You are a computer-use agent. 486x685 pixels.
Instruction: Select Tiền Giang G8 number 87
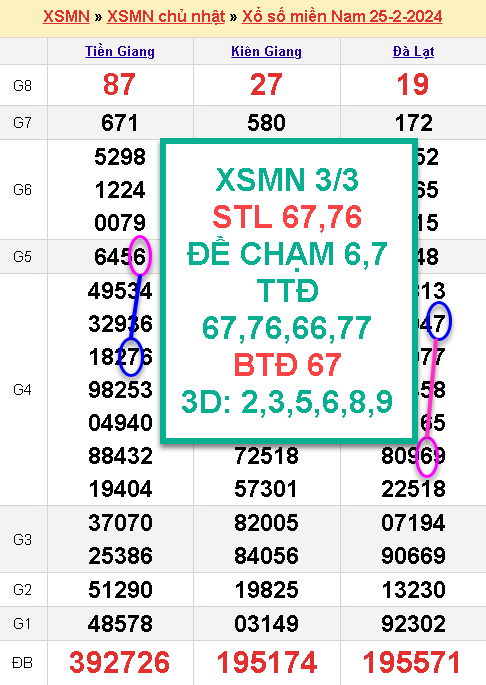[119, 84]
